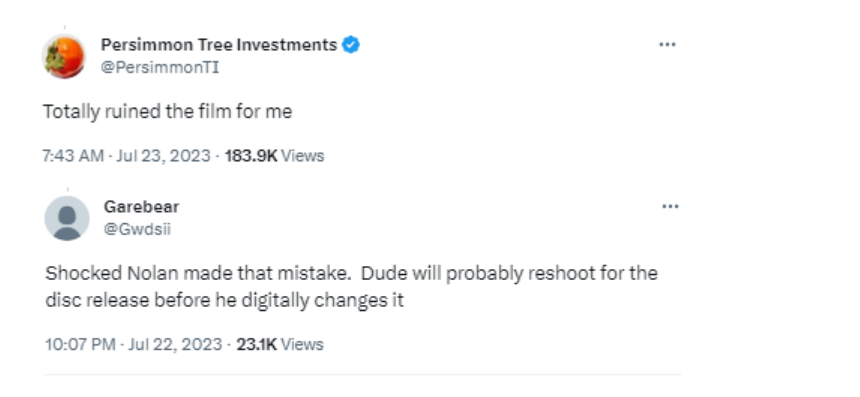Click "disc release before he digitally changes it" line
860x397 pixels.
(x=224, y=301)
